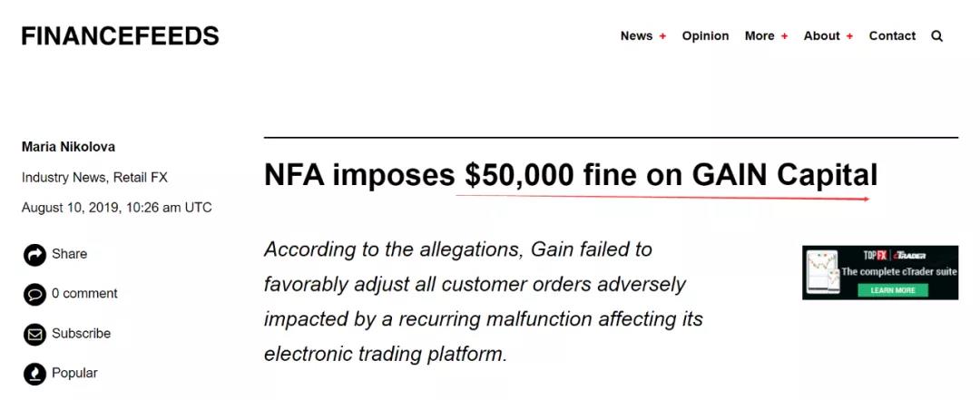980x400 pixels.
Task: Open the News menu item
Action: [636, 36]
